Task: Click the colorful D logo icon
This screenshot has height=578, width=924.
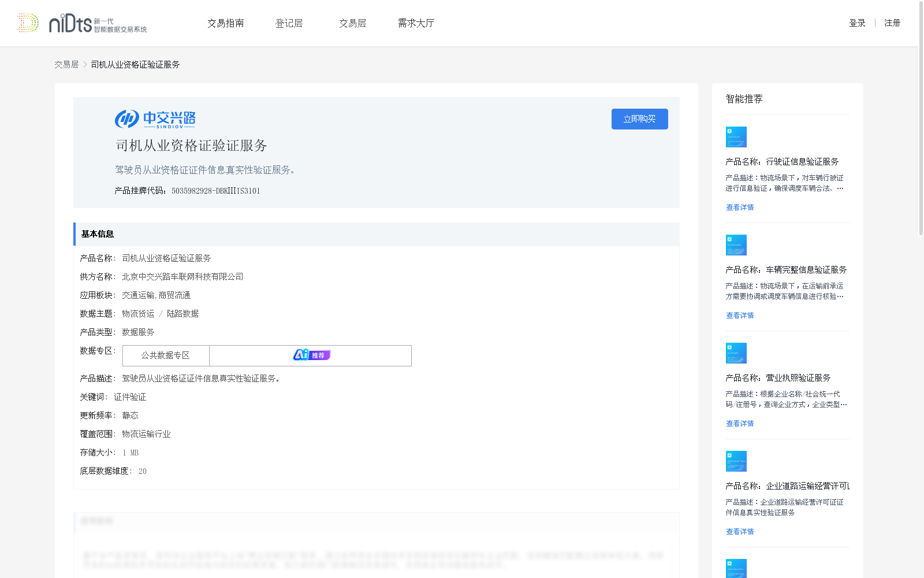Action: (28, 23)
